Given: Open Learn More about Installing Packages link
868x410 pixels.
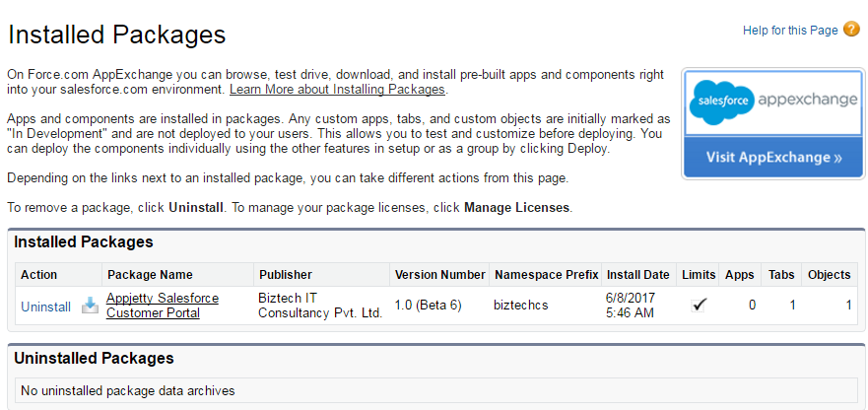Looking at the screenshot, I should [337, 90].
